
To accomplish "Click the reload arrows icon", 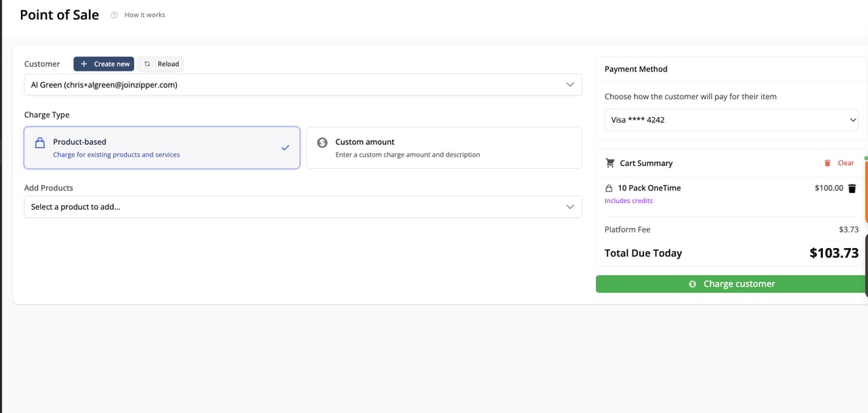I will click(147, 64).
